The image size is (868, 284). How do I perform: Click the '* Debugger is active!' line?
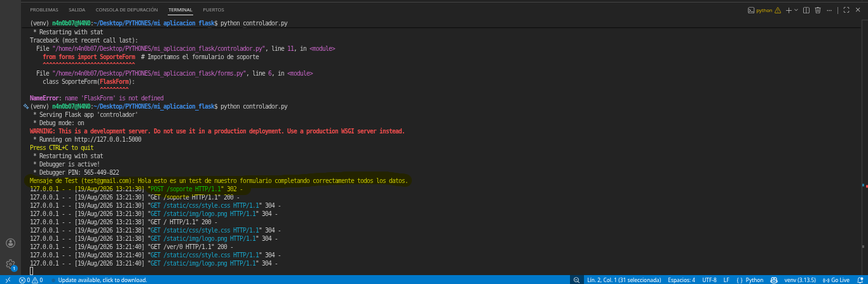point(66,164)
